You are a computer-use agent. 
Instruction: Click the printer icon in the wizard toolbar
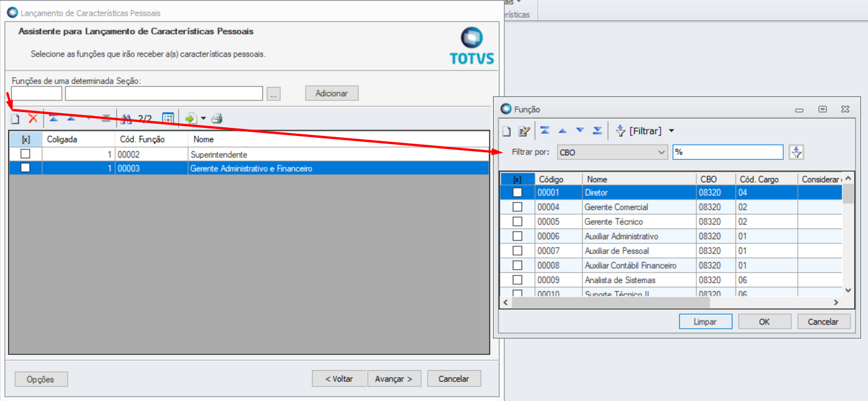click(x=217, y=118)
